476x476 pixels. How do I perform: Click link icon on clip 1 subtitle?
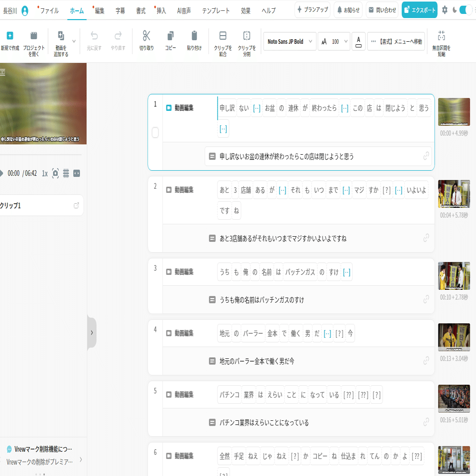tap(426, 156)
